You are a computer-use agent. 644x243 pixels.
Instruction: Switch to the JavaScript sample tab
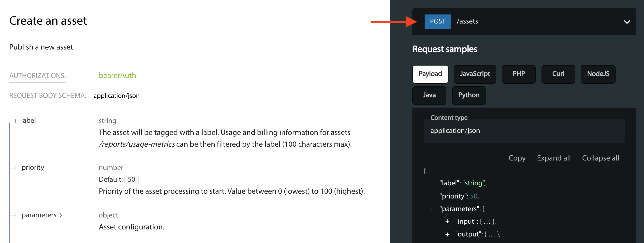coord(475,74)
